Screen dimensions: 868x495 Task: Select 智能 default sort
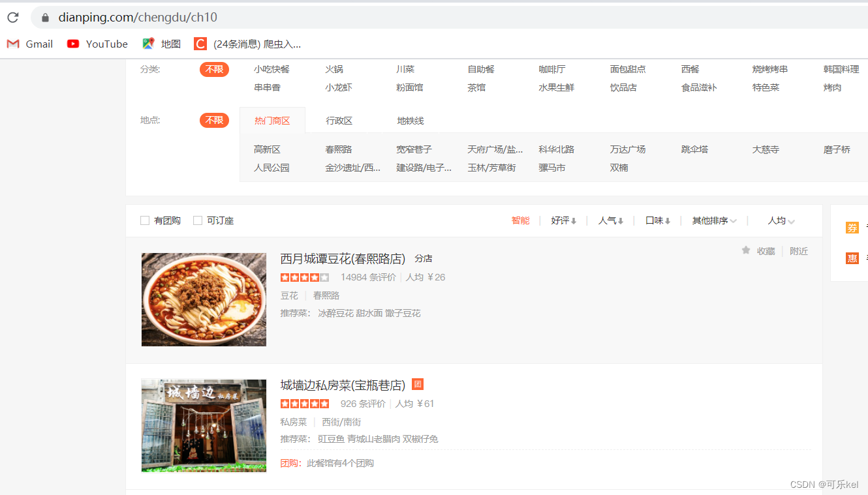521,220
